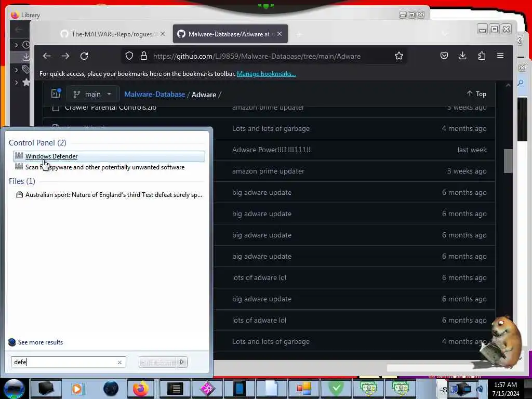This screenshot has height=399, width=532.
Task: Close the The-MALWARE-Repo tab
Action: (x=163, y=34)
